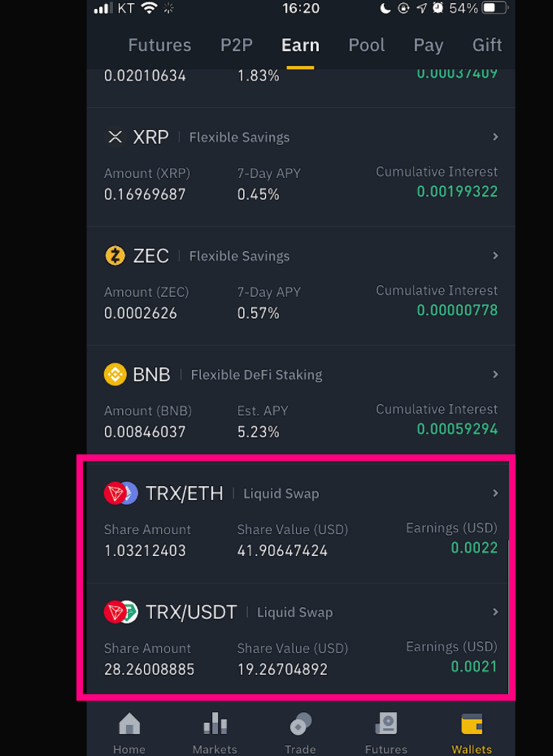
Task: Tap the Home icon in bottom navigation
Action: point(129,723)
